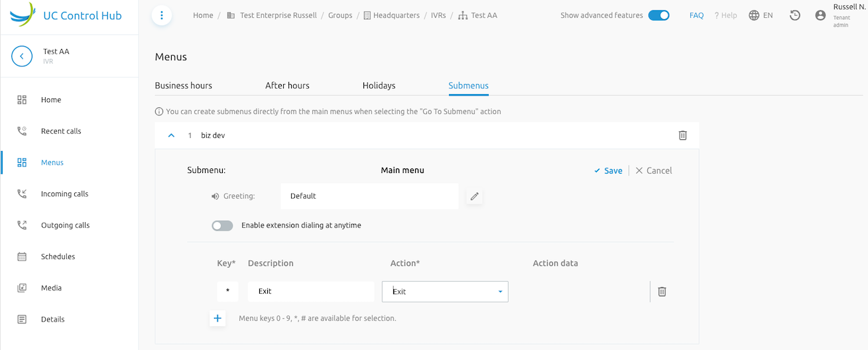Screen dimensions: 868x350
Task: Open the Action dropdown showing Exit
Action: [x=445, y=292]
